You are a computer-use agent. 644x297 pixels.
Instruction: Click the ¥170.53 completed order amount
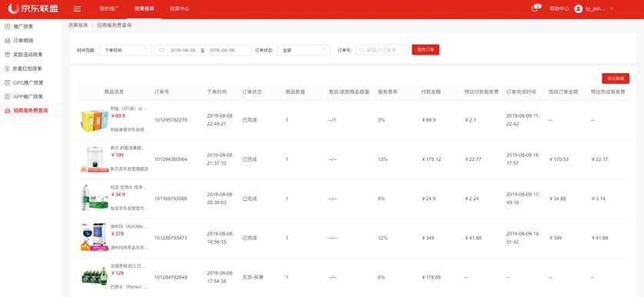(x=559, y=159)
